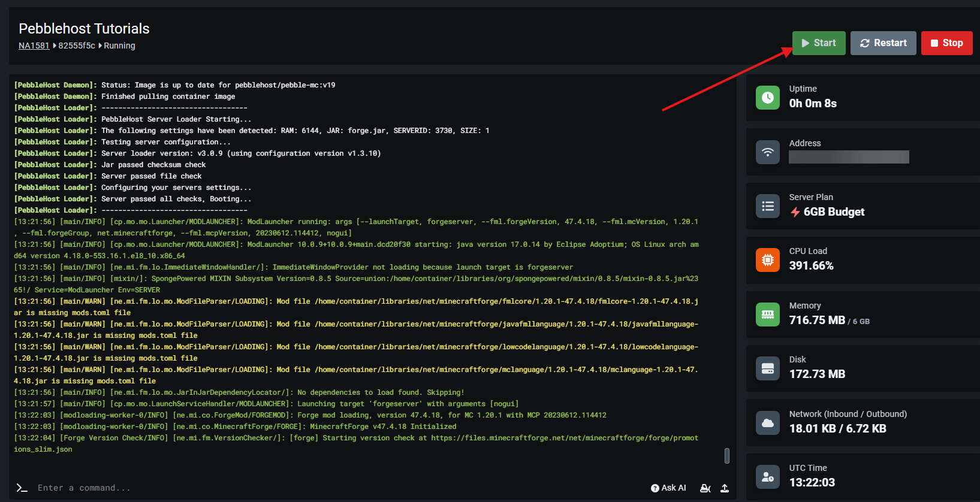
Task: Click the terminal prompt icon beside command box
Action: point(22,488)
